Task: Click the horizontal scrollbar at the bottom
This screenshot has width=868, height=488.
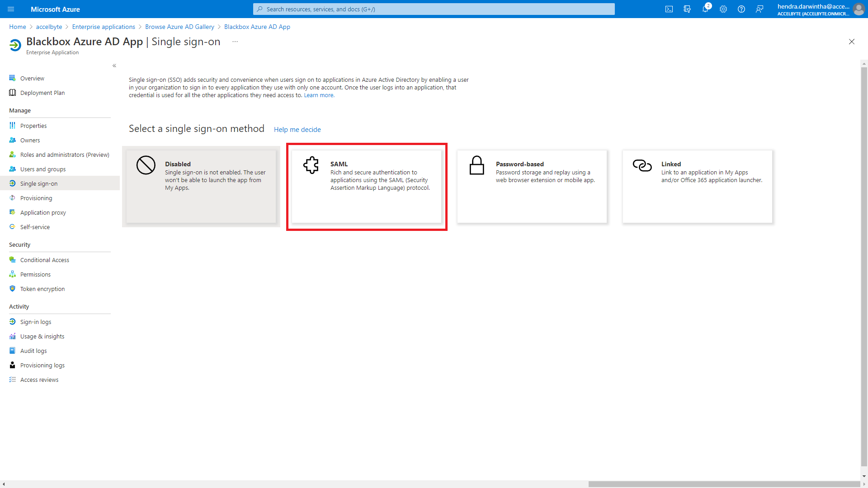Action: [723, 484]
